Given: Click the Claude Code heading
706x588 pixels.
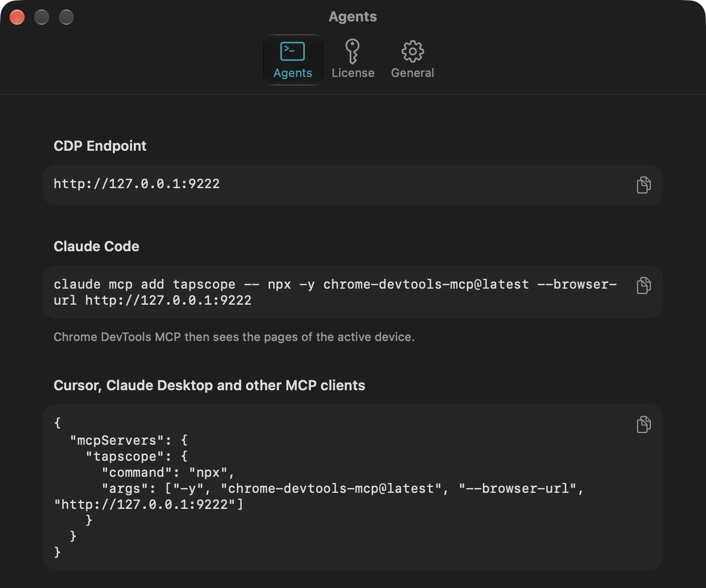Looking at the screenshot, I should tap(96, 246).
